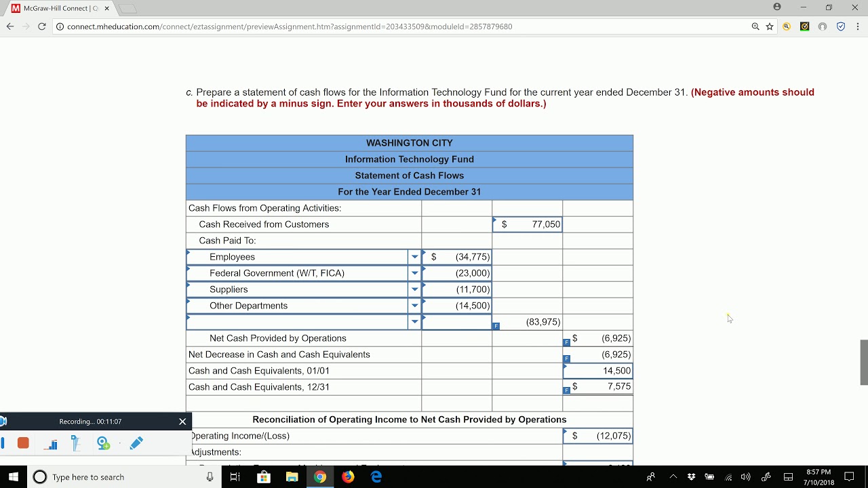Click the Chrome profile avatar icon
This screenshot has height=488, width=868.
tap(777, 7)
